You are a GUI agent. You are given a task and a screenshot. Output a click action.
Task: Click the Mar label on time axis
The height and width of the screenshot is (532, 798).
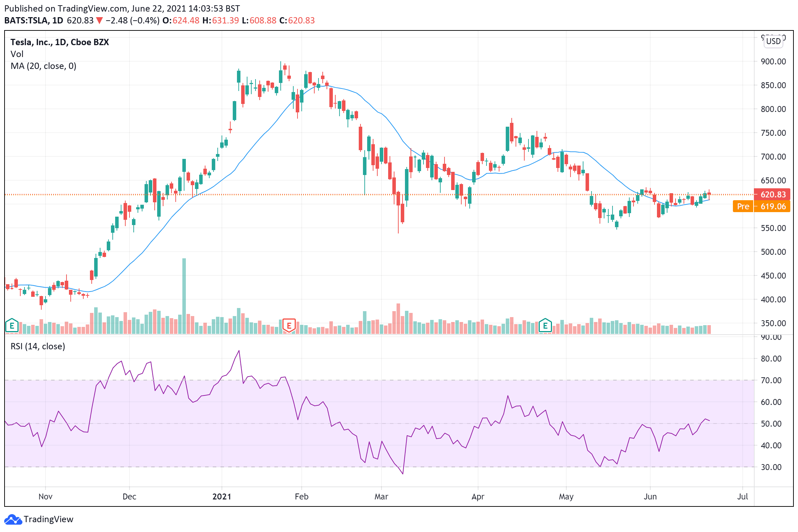(x=381, y=497)
